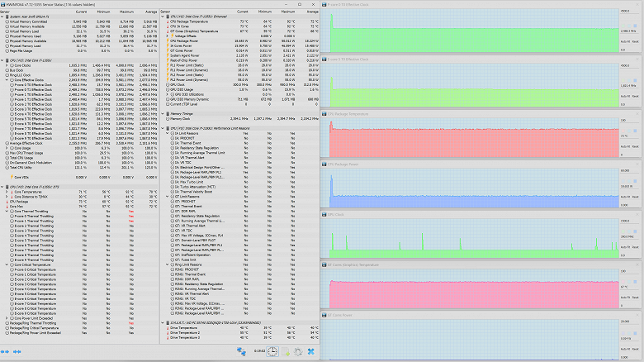Click the blue X close-sensors icon in footer
Screen dimensions: 644x362
[x=311, y=351]
